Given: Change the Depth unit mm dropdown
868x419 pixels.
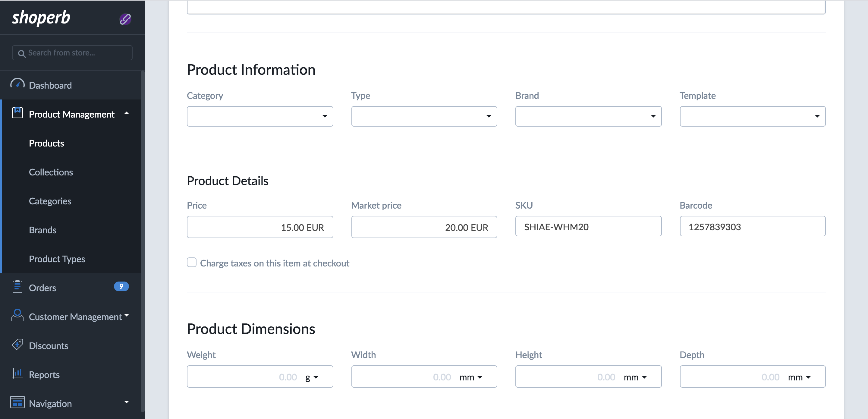Looking at the screenshot, I should (x=799, y=377).
